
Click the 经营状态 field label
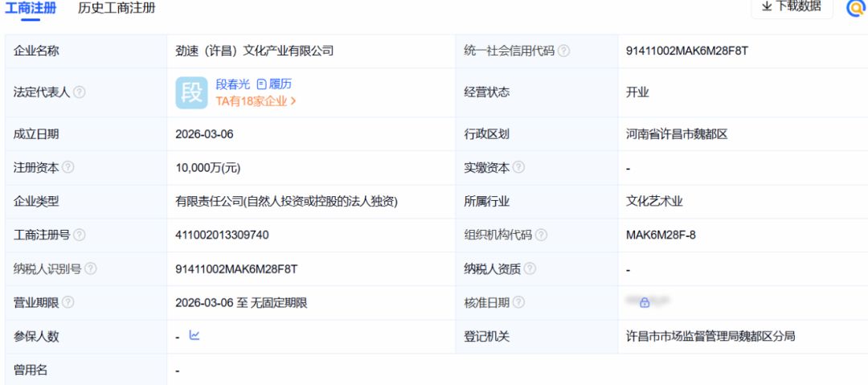coord(486,92)
